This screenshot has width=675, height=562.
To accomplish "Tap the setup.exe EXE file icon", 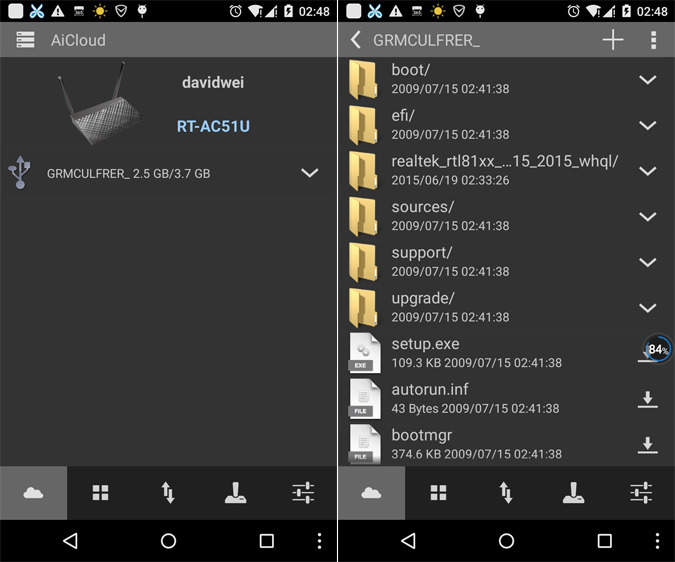I will (364, 353).
